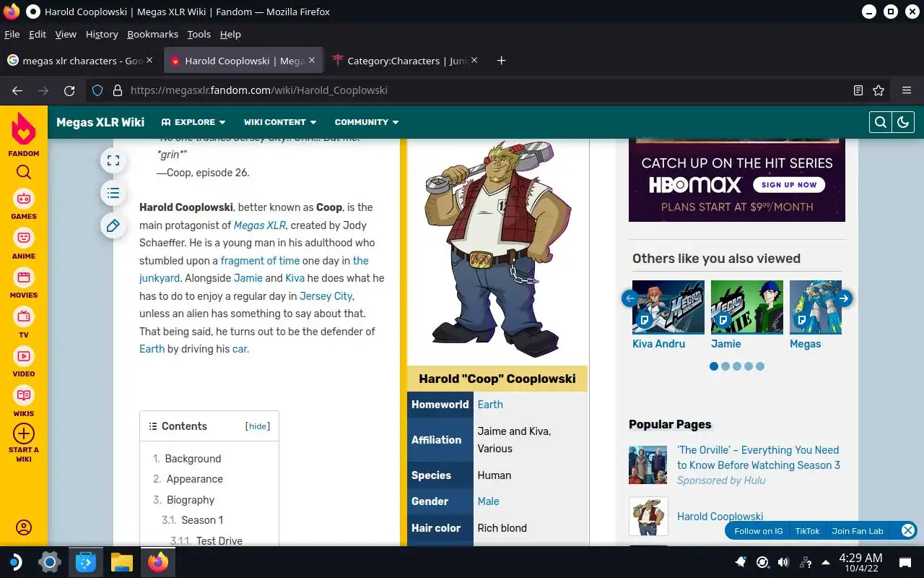
Task: Reload the page with refresh icon
Action: 69,90
